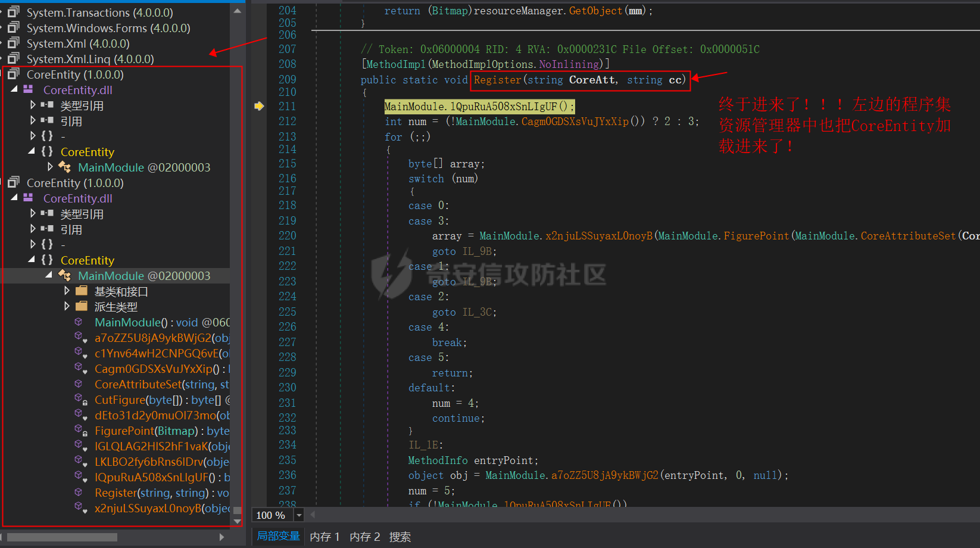
Task: Expand the second 引用 node
Action: pos(33,228)
